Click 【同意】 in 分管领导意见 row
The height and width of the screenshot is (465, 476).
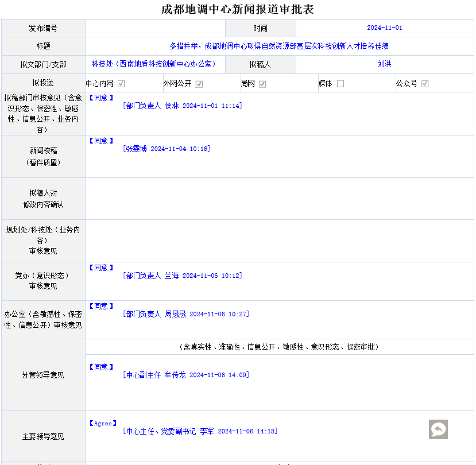(101, 367)
